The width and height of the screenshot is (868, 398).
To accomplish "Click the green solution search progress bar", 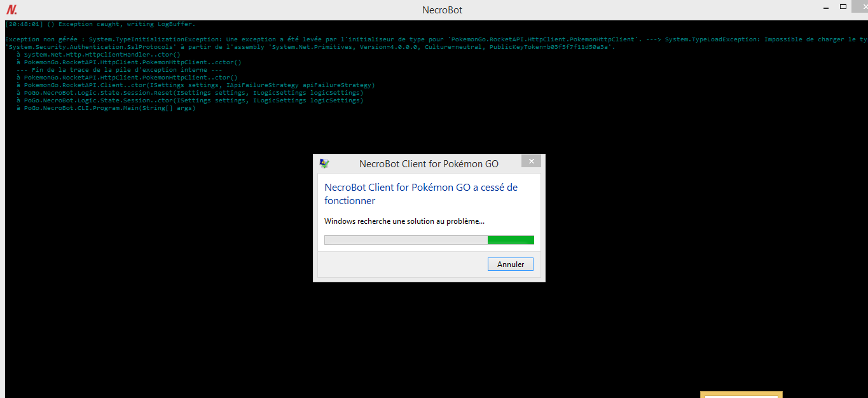I will [x=429, y=240].
